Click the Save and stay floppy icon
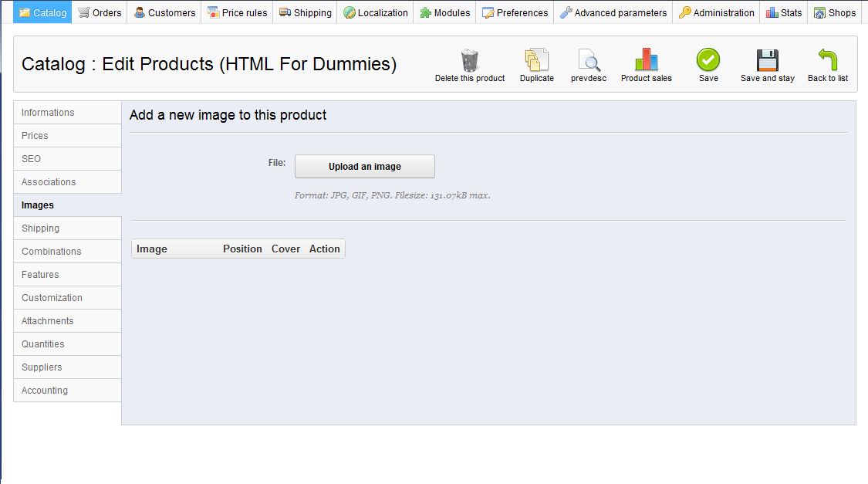Image resolution: width=868 pixels, height=484 pixels. point(767,60)
